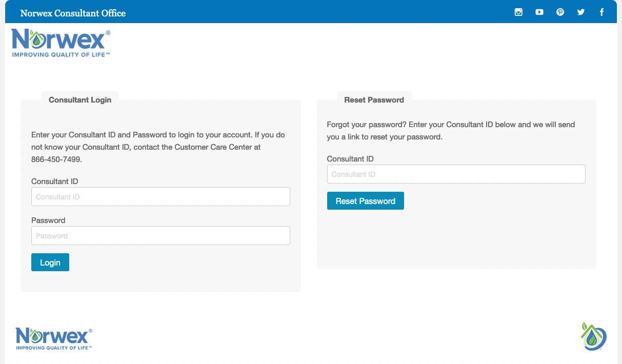Open the Norwex YouTube channel icon
The image size is (622, 364).
click(539, 12)
